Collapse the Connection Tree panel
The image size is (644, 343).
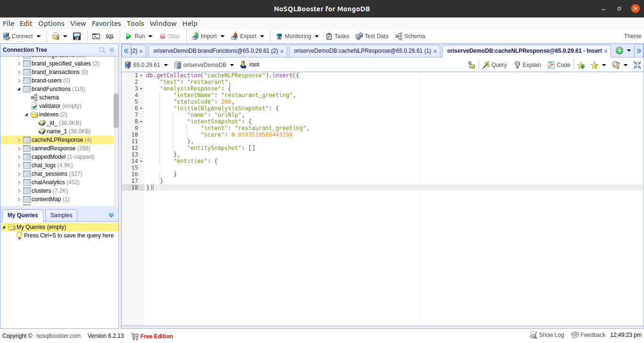112,50
